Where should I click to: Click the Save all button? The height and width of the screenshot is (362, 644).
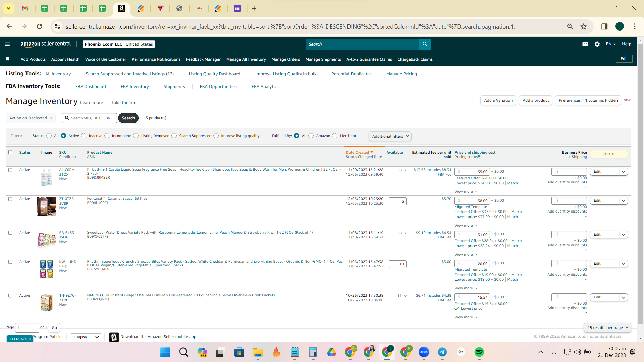pyautogui.click(x=609, y=154)
